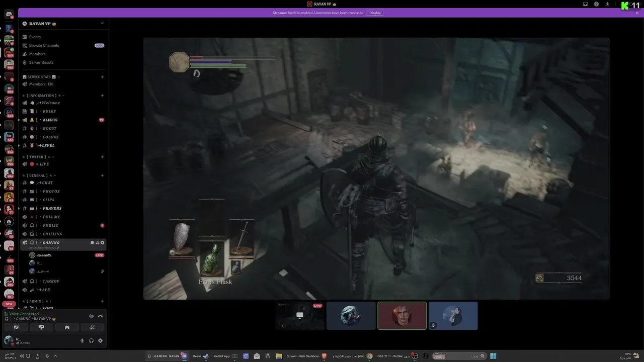This screenshot has height=362, width=644.
Task: Add channel to SERVER STATS category
Action: click(102, 77)
